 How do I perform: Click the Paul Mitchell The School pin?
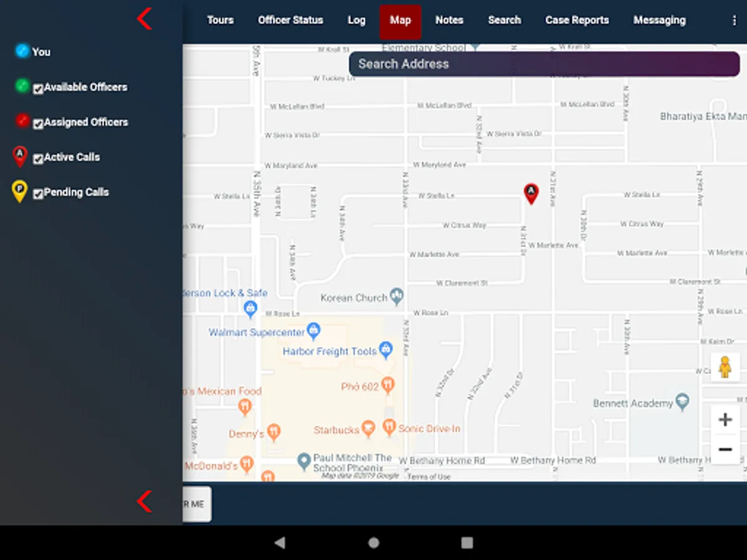pos(304,461)
